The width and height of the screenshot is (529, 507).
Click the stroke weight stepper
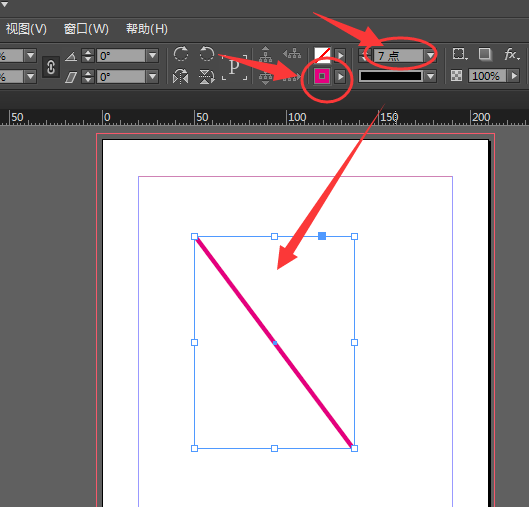pos(365,56)
